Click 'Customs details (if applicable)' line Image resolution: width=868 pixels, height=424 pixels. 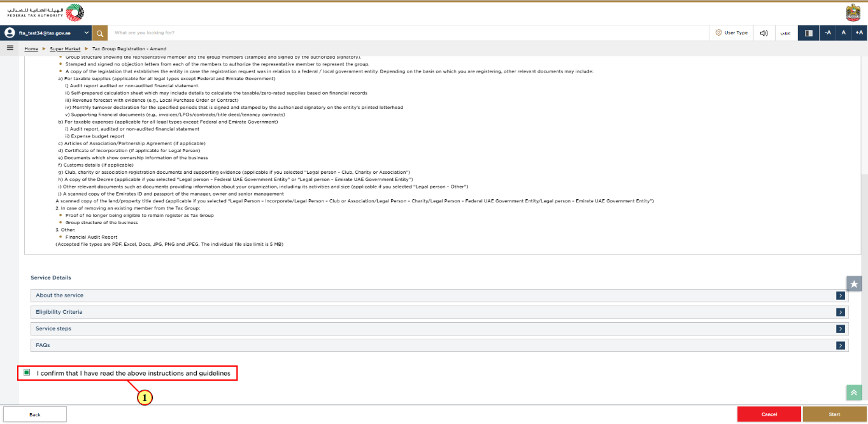pyautogui.click(x=96, y=165)
